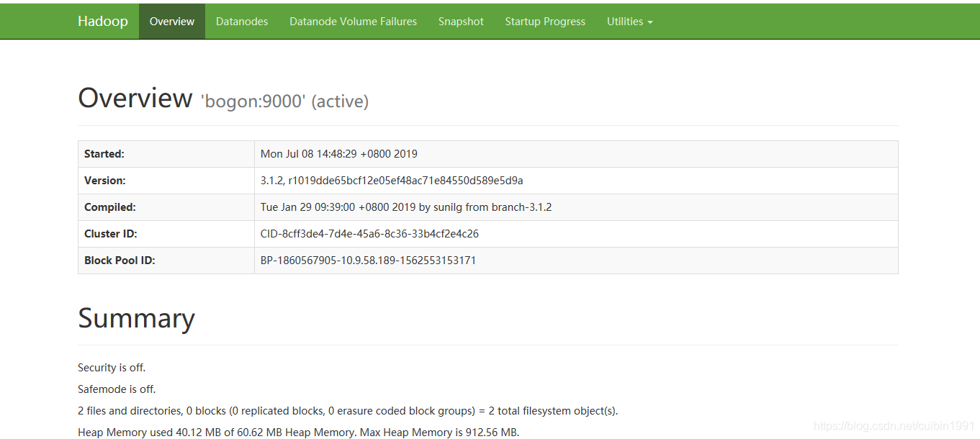Expand the Utilities dropdown menu
This screenshot has height=439, width=980.
630,22
